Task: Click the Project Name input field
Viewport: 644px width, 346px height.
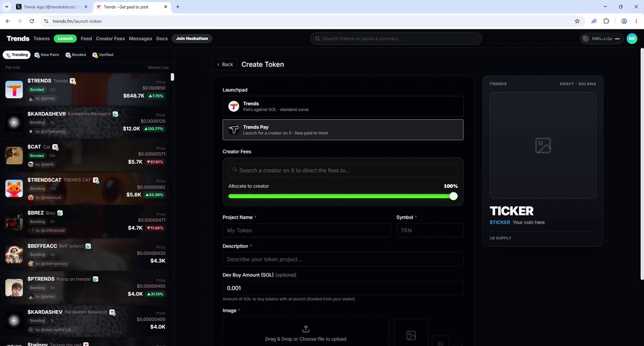Action: tap(306, 230)
